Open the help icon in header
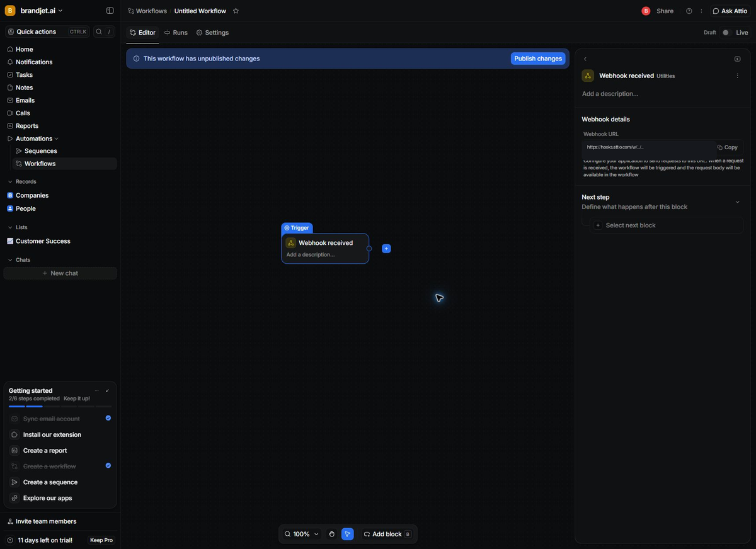 point(689,11)
